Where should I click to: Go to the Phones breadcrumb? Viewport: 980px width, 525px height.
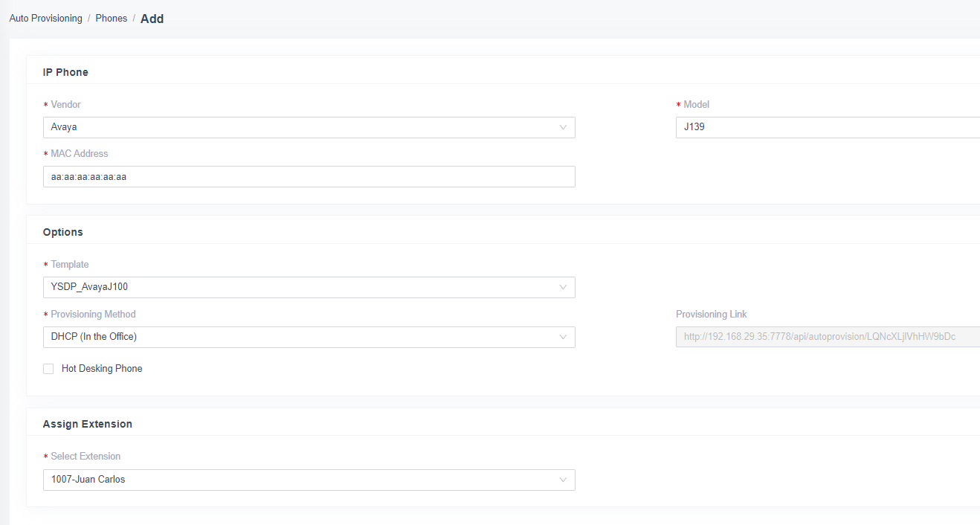(112, 19)
